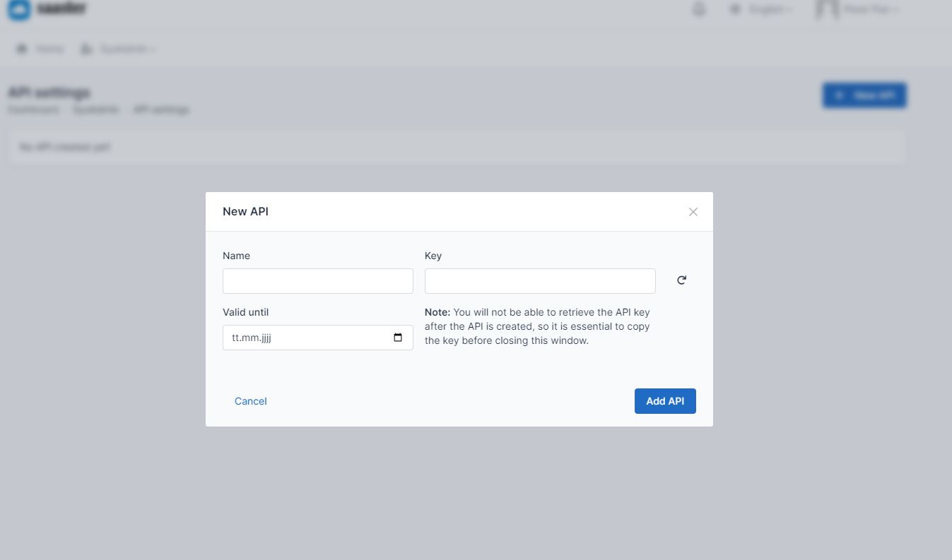Image resolution: width=952 pixels, height=560 pixels.
Task: Open the user name account dropdown
Action: (x=871, y=10)
